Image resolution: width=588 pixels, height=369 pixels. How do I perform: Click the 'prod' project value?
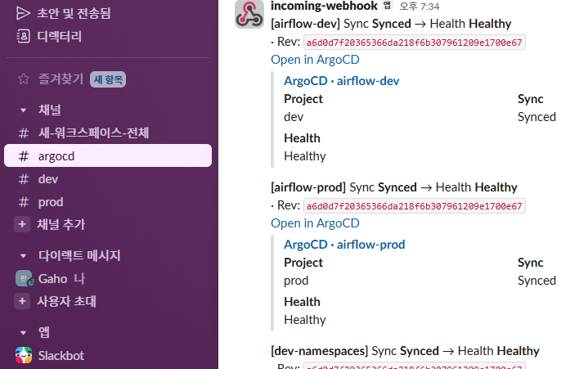tap(296, 281)
